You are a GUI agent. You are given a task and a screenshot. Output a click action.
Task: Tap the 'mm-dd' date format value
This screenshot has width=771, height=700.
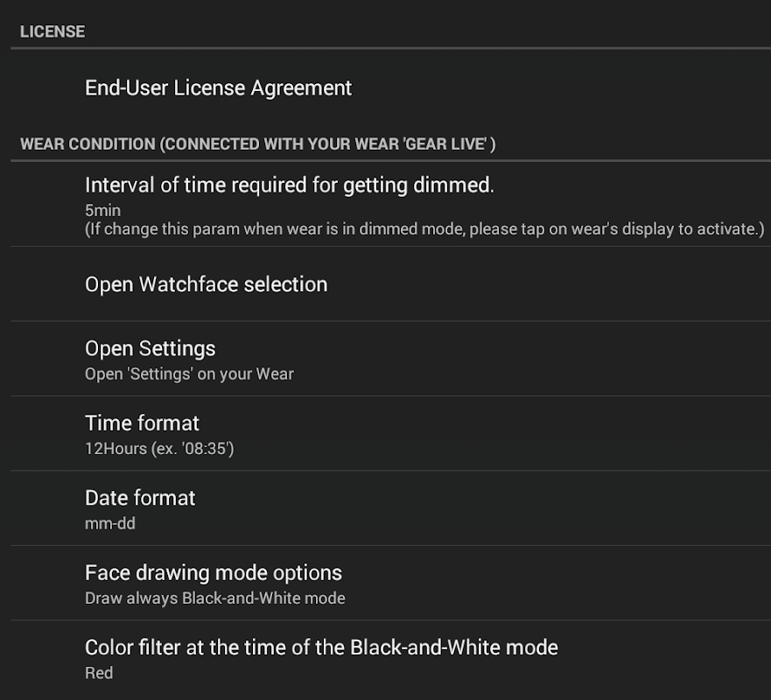point(109,524)
